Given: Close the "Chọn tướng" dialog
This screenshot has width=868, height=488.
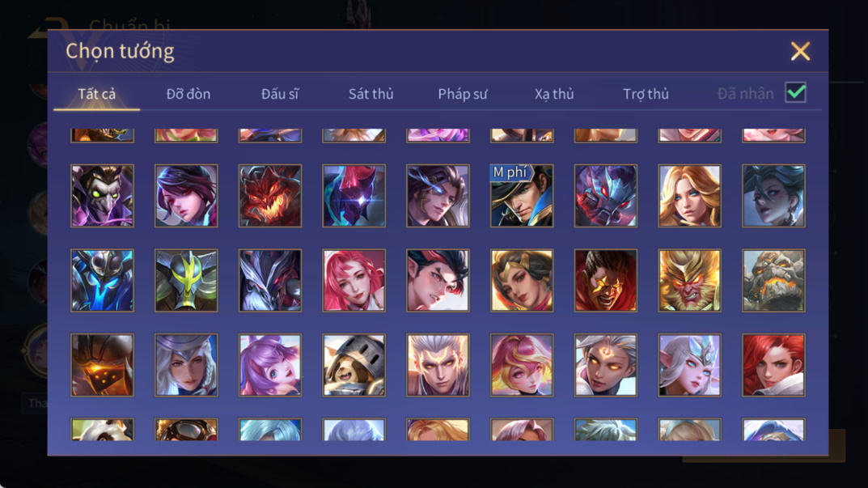Looking at the screenshot, I should tap(800, 51).
